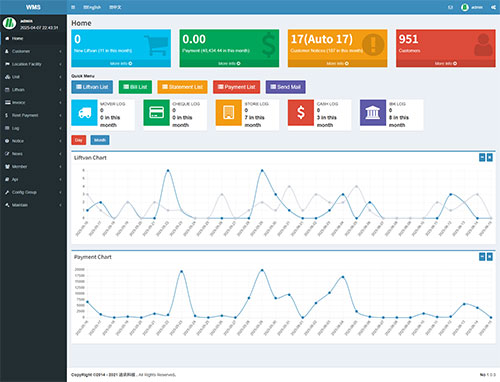The height and width of the screenshot is (382, 500).
Task: Click More info on Payment card
Action: click(x=229, y=63)
